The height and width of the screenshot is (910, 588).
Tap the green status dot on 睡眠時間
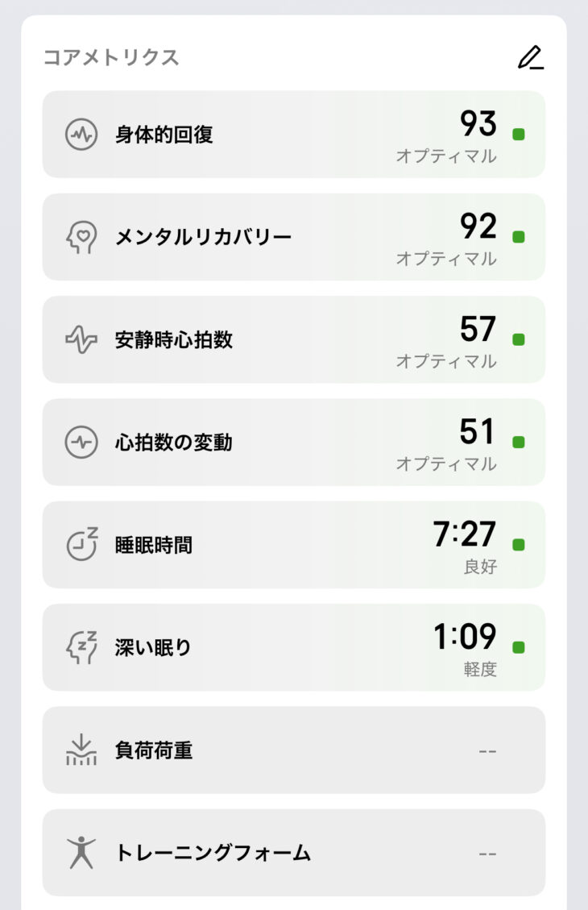click(519, 545)
